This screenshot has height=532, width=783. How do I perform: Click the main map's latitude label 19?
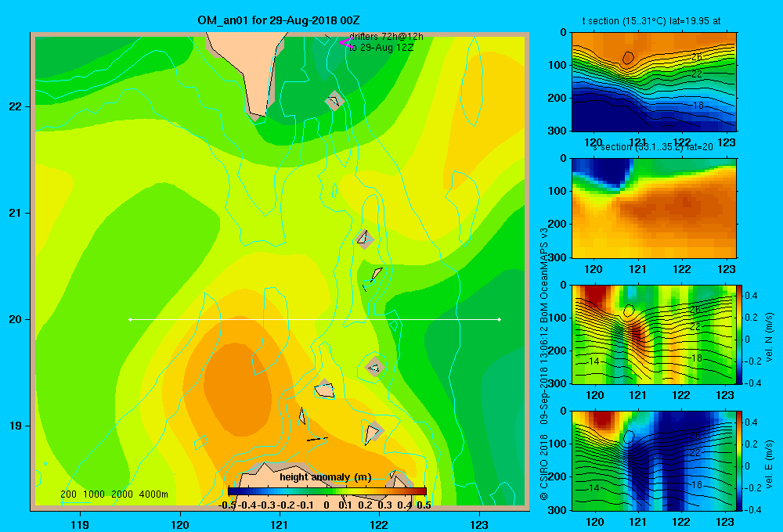click(x=15, y=426)
